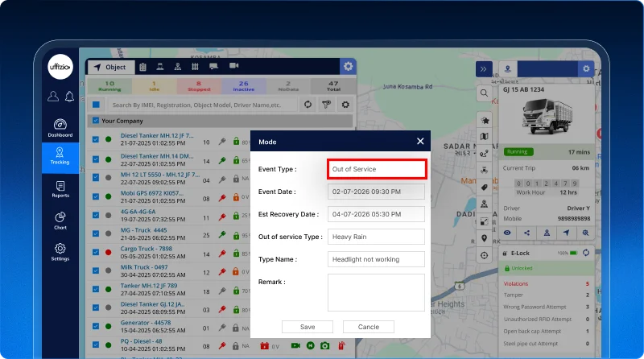Click the eye view icon under Driver
Viewport: 644px width, 359px height.
508,233
